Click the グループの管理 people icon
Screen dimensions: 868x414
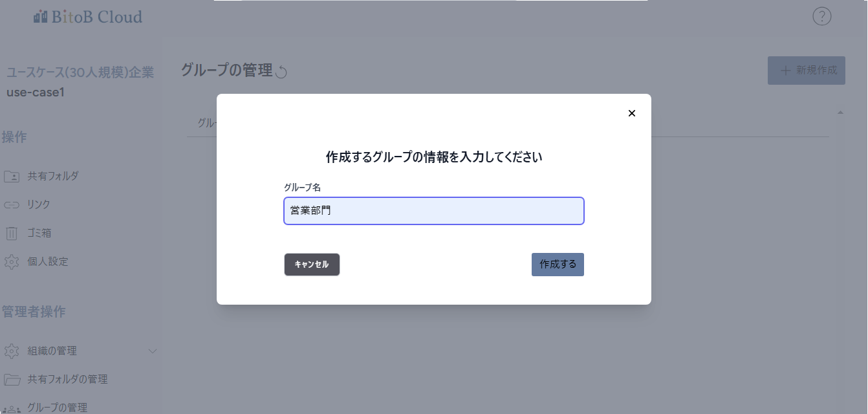(x=12, y=409)
